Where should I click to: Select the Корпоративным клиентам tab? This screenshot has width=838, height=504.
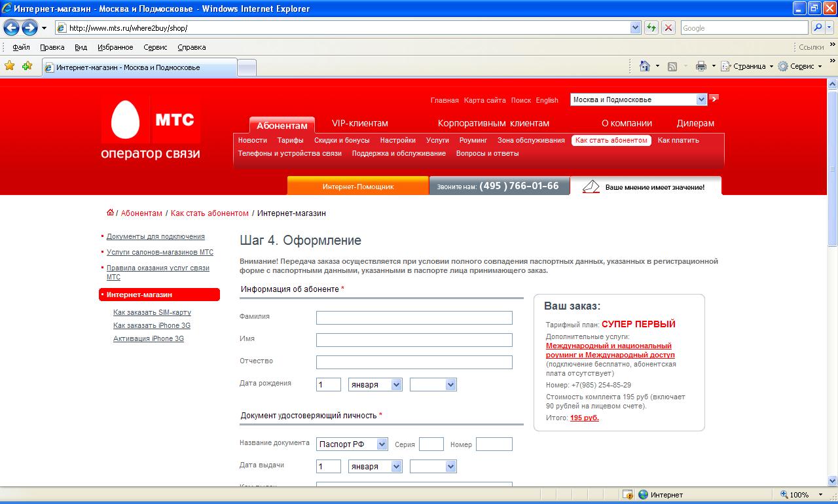coord(493,123)
